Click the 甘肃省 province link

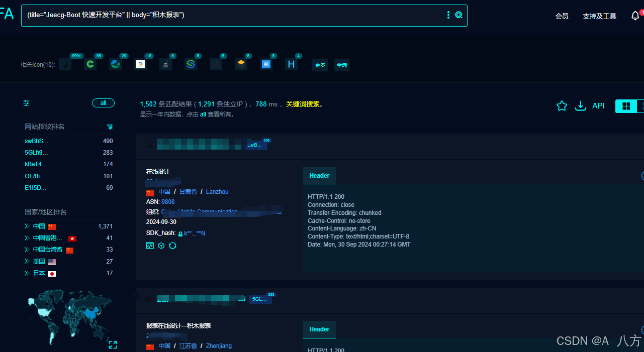pyautogui.click(x=188, y=192)
